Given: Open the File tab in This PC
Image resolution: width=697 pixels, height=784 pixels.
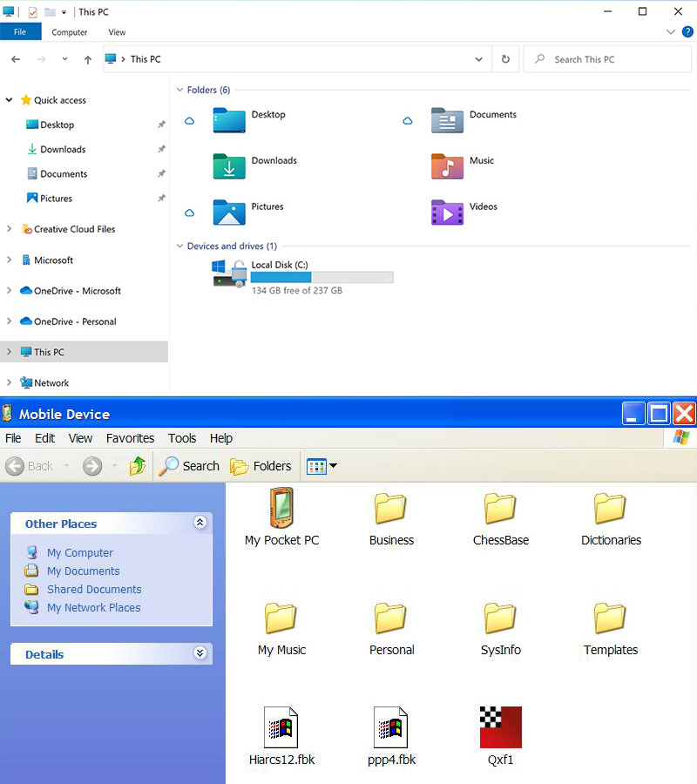Looking at the screenshot, I should click(x=21, y=32).
